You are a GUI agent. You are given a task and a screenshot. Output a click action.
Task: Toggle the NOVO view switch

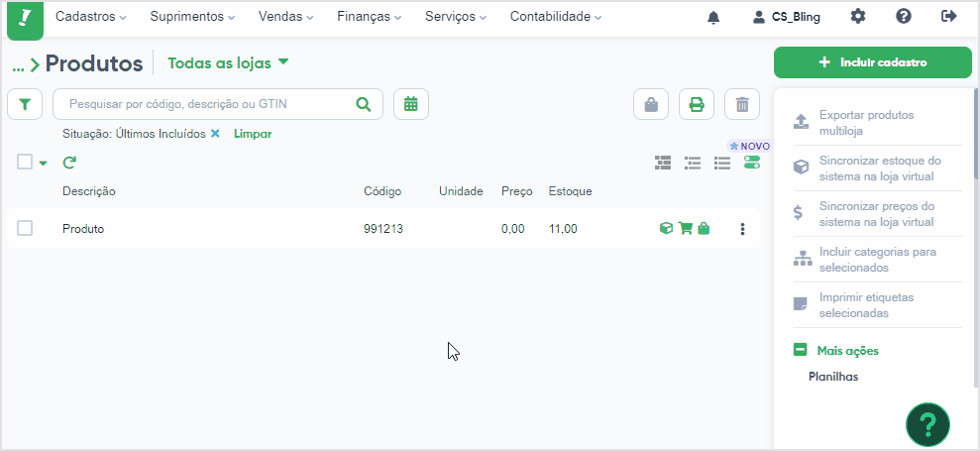point(752,163)
